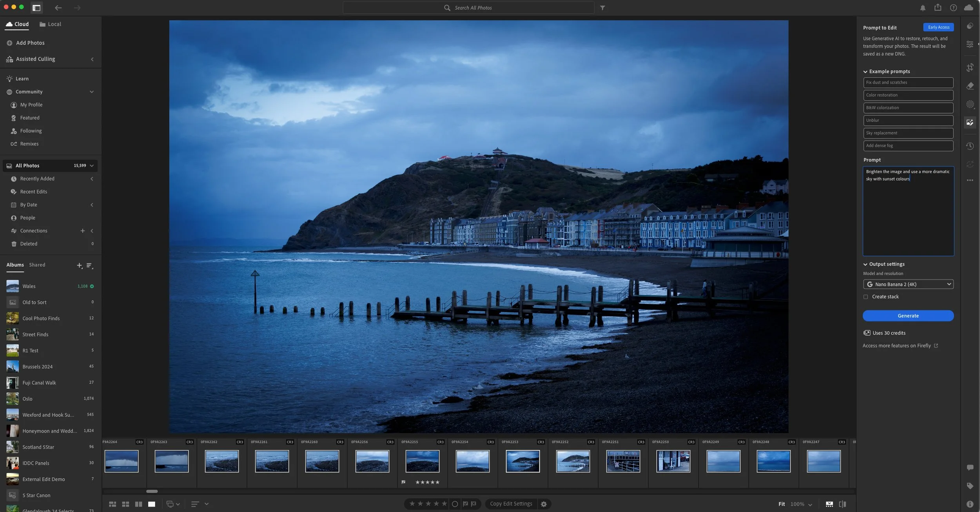
Task: Open the Model and resolution dropdown
Action: [x=908, y=284]
